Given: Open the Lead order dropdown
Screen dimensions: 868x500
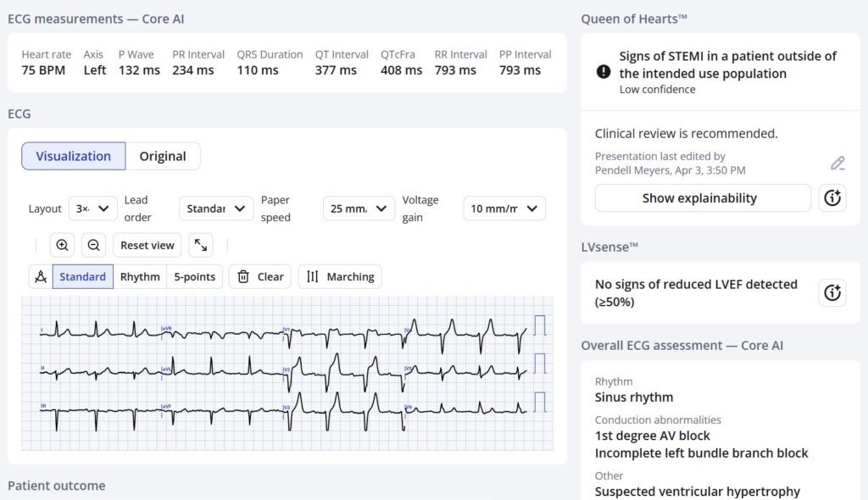Looking at the screenshot, I should (x=215, y=208).
